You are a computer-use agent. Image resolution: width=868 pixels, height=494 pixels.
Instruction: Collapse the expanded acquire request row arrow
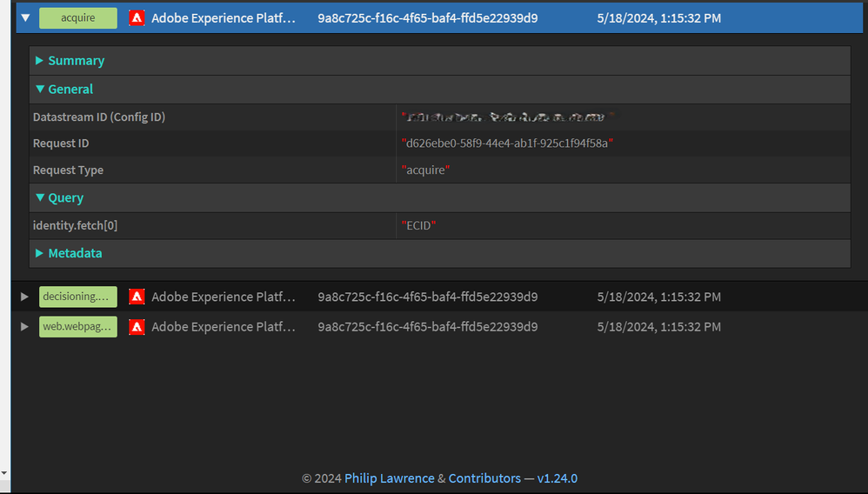(25, 17)
